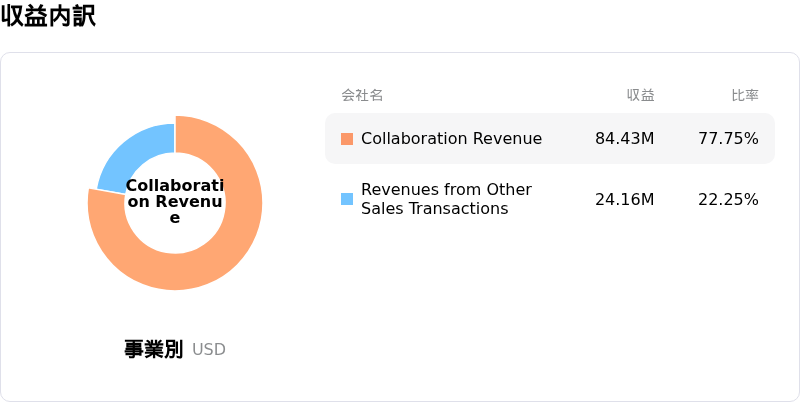Click the blue Other Sales legend swatch
This screenshot has height=402, width=800.
point(347,199)
